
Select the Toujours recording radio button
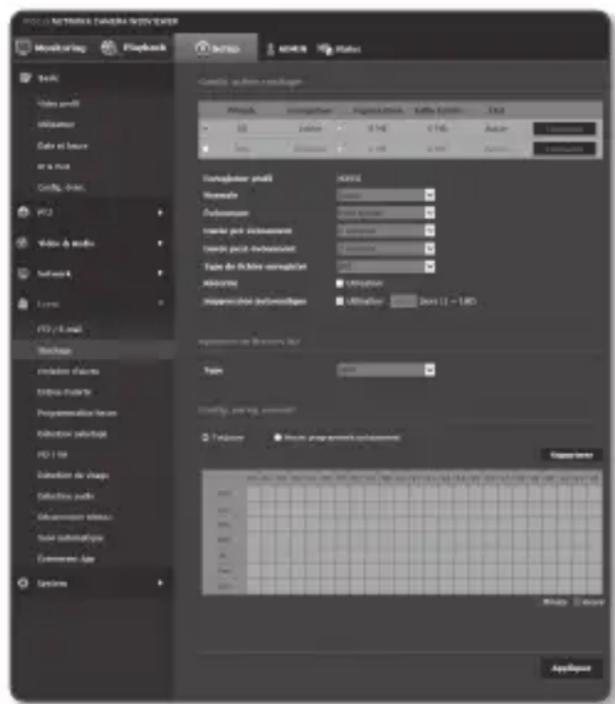205,437
